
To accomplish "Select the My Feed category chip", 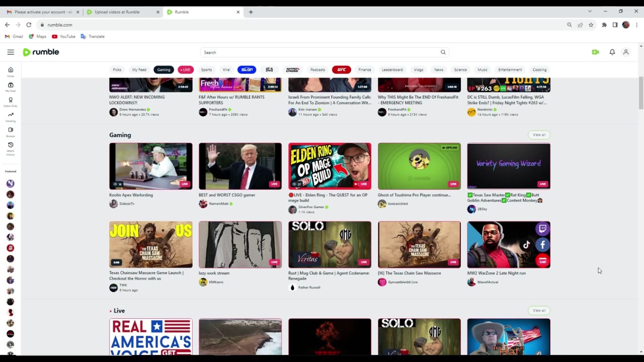I will 139,69.
